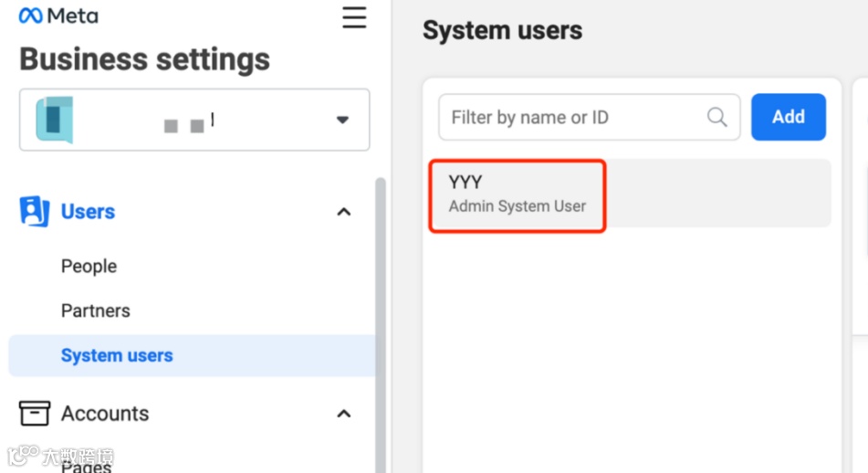The image size is (868, 473).
Task: Click the sidebar scrollbar
Action: (x=381, y=325)
